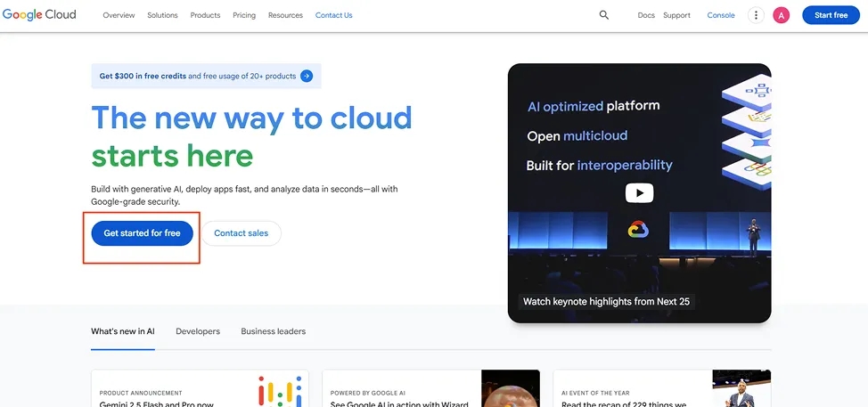
Task: Click the Google Cloud logo inside video
Action: (x=638, y=229)
